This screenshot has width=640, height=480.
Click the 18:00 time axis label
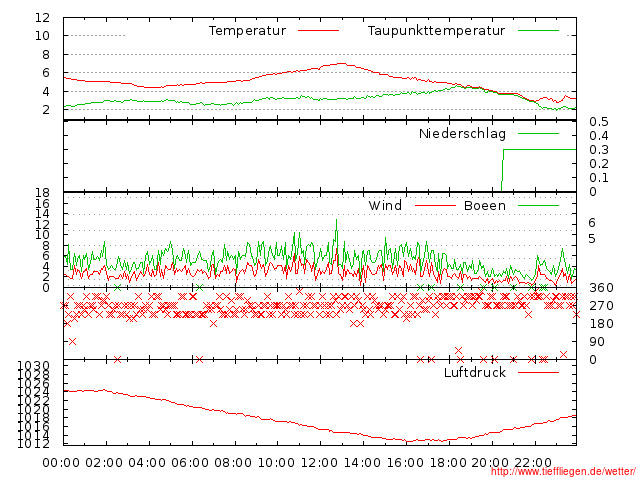448,463
